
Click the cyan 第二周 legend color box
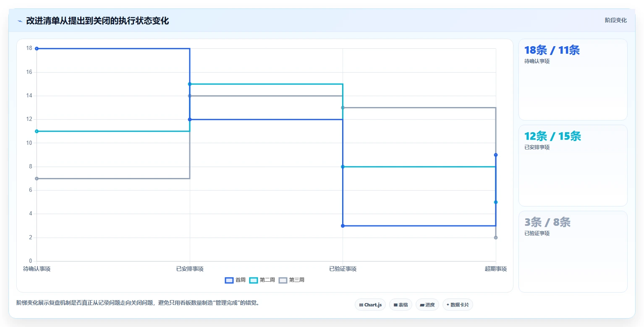(254, 280)
